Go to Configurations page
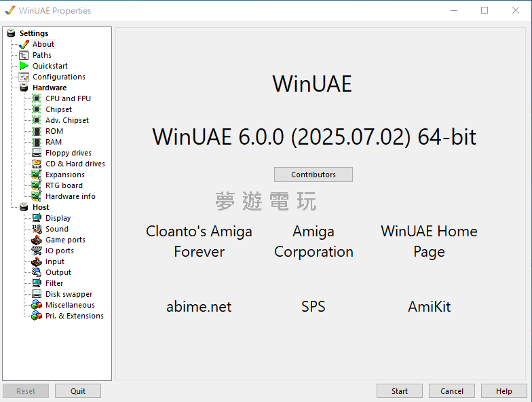This screenshot has width=532, height=402. (58, 77)
